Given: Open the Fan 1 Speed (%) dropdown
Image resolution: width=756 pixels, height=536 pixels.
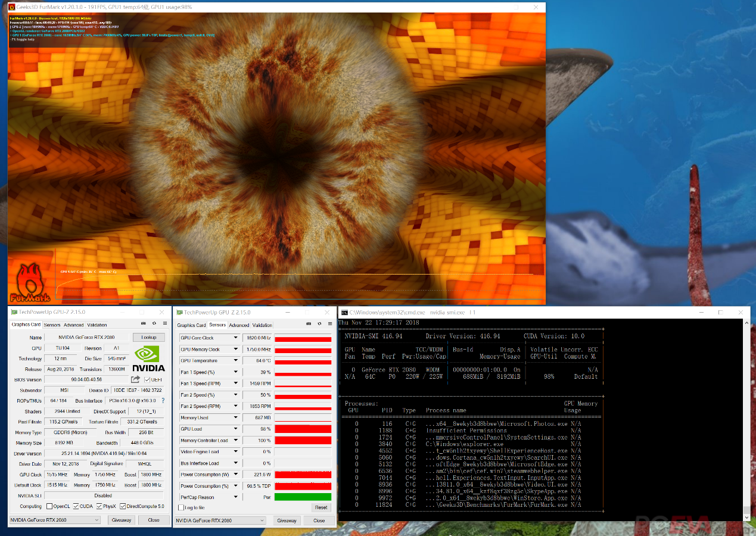Looking at the screenshot, I should 236,372.
